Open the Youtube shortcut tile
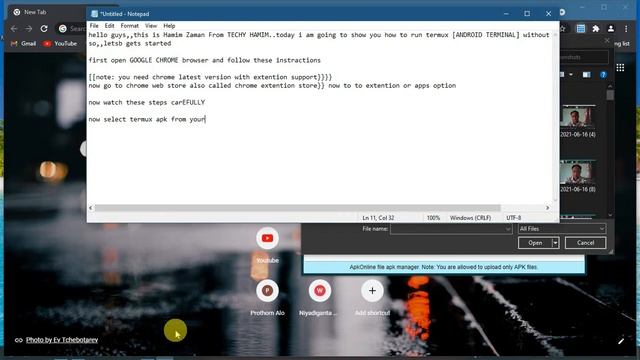The image size is (640, 360). [267, 238]
